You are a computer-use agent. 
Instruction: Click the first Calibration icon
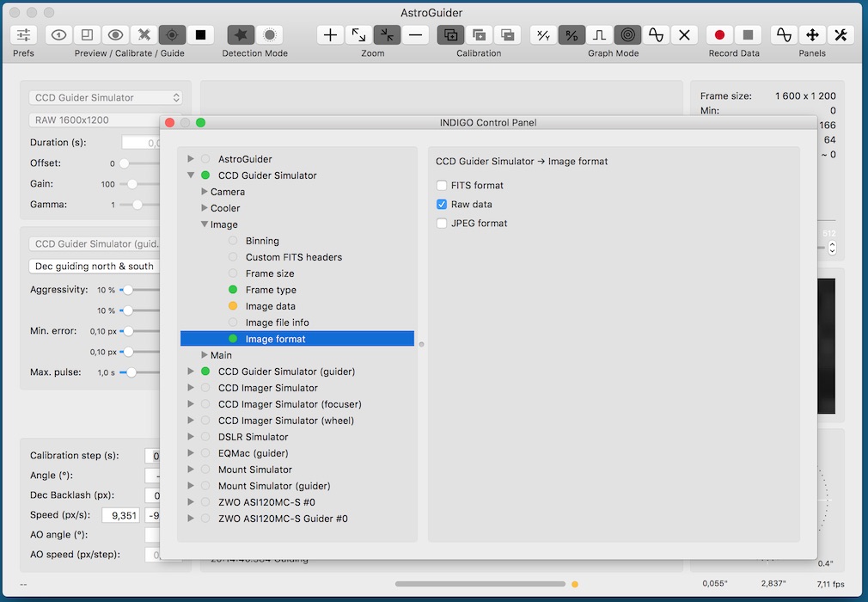point(450,35)
